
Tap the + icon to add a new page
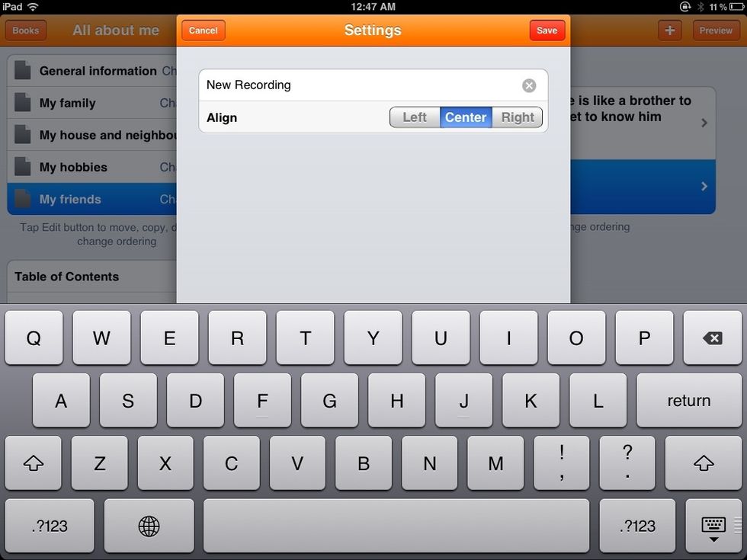tap(669, 30)
